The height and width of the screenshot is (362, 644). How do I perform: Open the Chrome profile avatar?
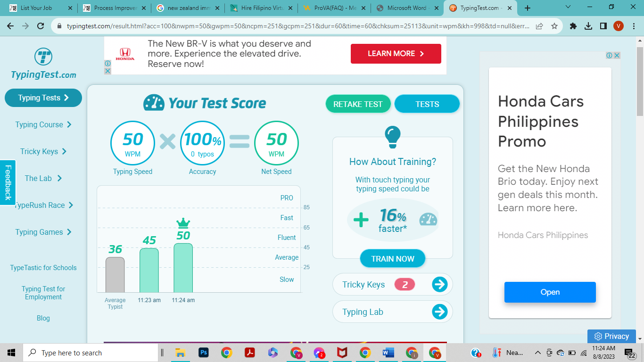click(x=619, y=26)
